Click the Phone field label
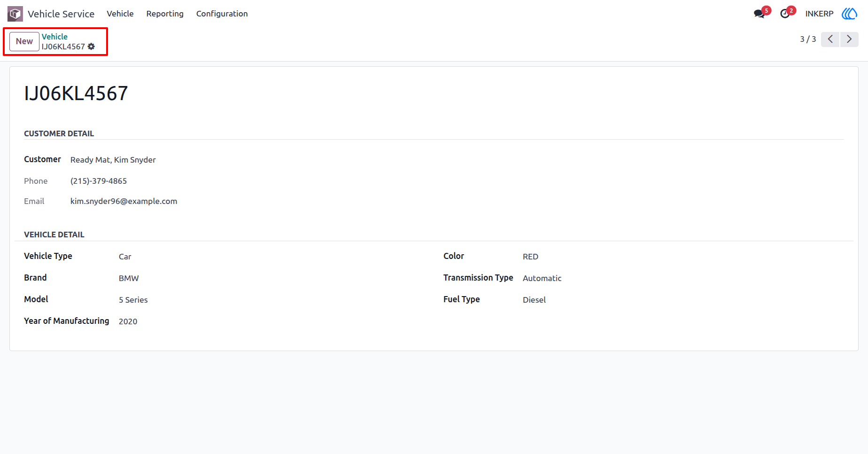868x454 pixels. tap(36, 181)
